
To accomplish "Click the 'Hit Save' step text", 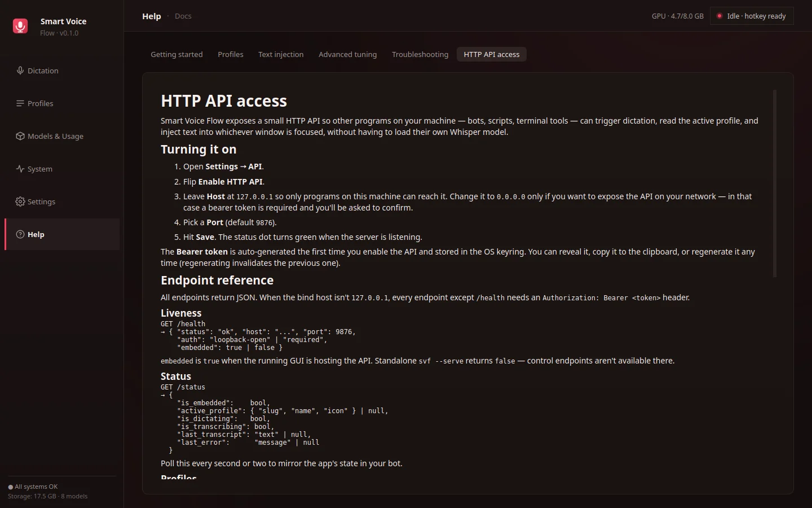I will click(303, 237).
